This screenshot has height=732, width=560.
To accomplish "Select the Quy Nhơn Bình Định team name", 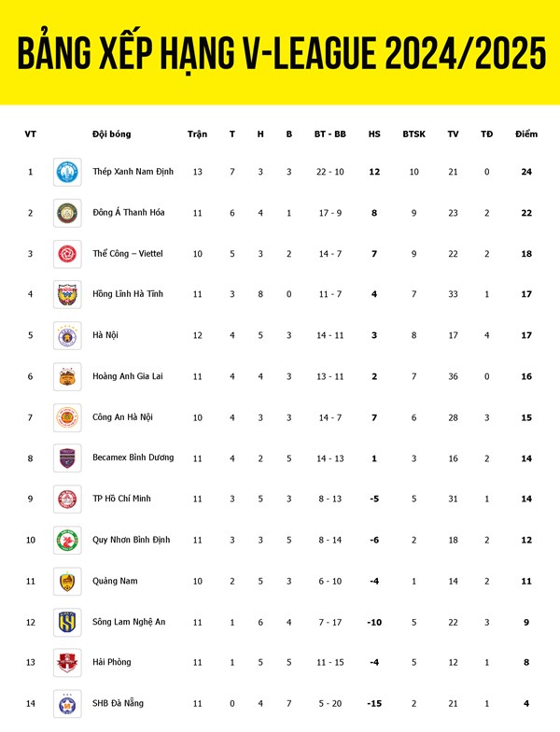I will tap(132, 540).
